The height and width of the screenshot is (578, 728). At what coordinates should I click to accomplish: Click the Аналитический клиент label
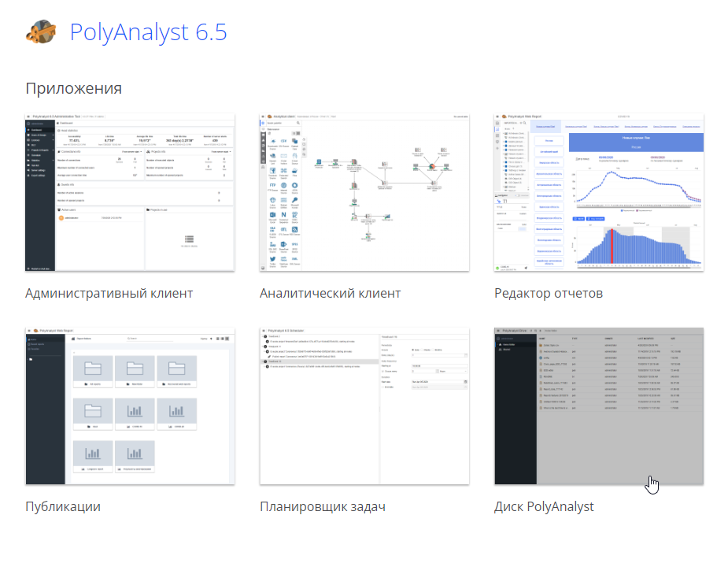click(330, 293)
